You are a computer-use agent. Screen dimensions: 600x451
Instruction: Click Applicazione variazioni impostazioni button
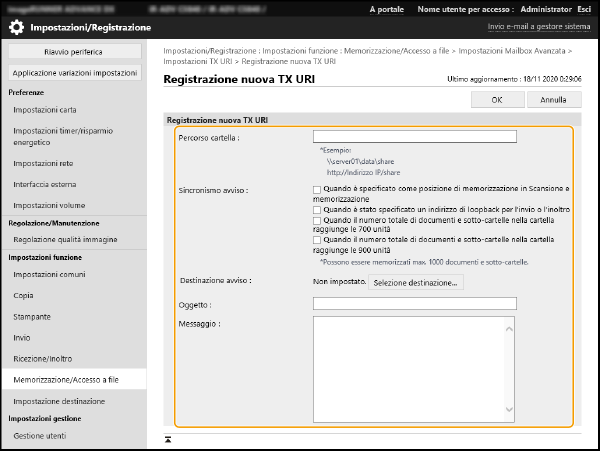tap(75, 73)
